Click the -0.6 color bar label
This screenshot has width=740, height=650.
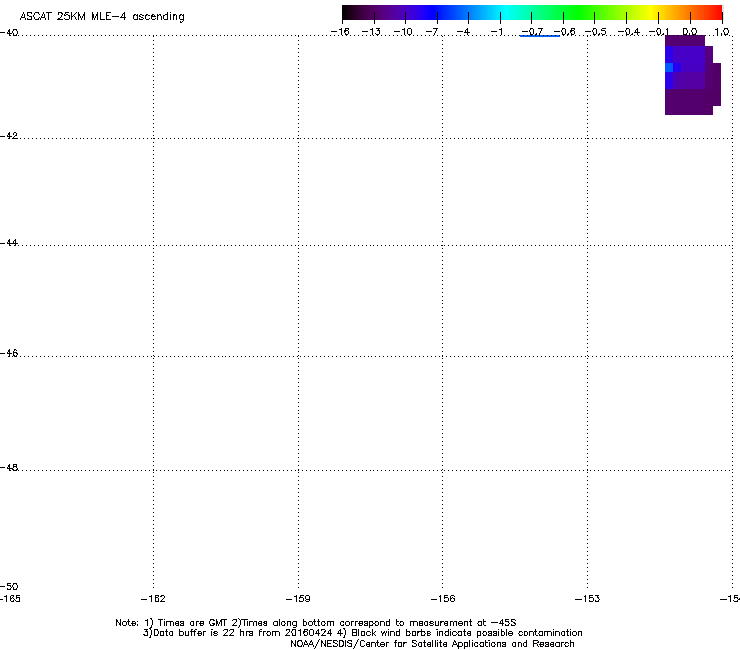(564, 32)
